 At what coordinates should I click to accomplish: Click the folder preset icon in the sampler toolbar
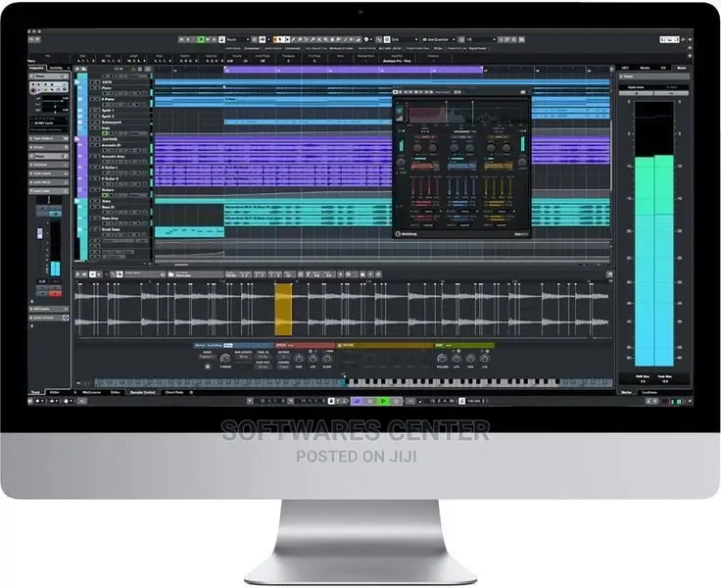pyautogui.click(x=170, y=274)
